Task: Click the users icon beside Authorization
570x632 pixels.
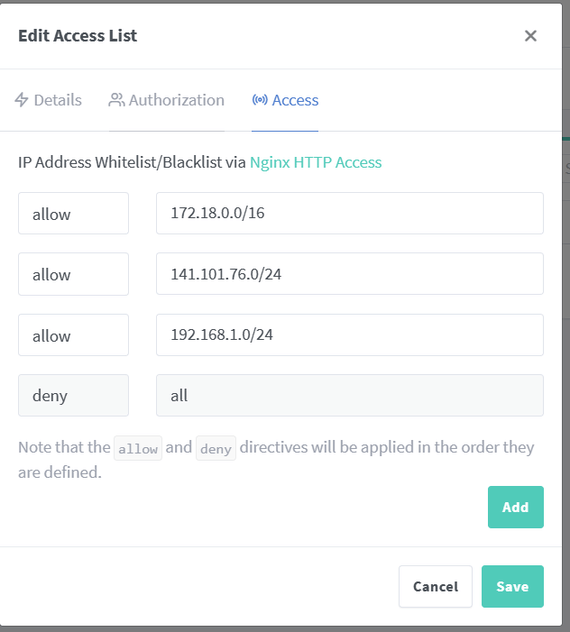Action: coord(116,100)
